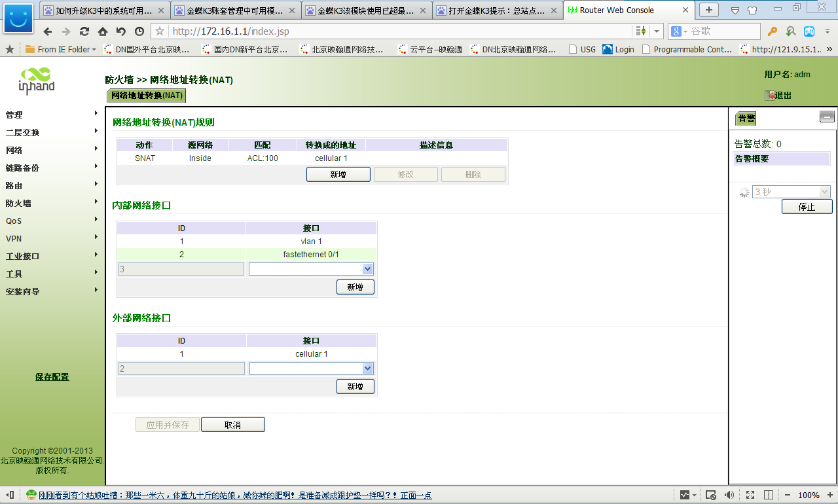Click the browser back arrow
Image resolution: width=838 pixels, height=504 pixels.
click(x=48, y=31)
